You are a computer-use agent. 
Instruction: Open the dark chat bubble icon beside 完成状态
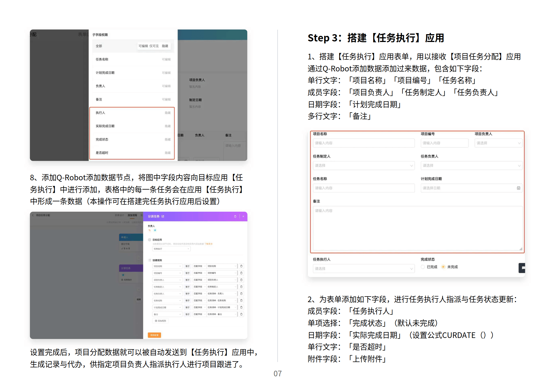(522, 268)
